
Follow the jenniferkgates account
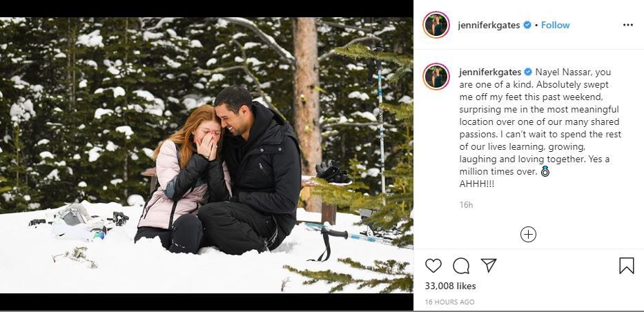555,25
